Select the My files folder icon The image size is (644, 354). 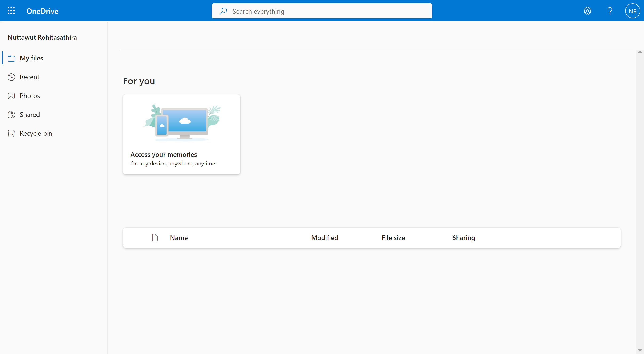(x=12, y=58)
